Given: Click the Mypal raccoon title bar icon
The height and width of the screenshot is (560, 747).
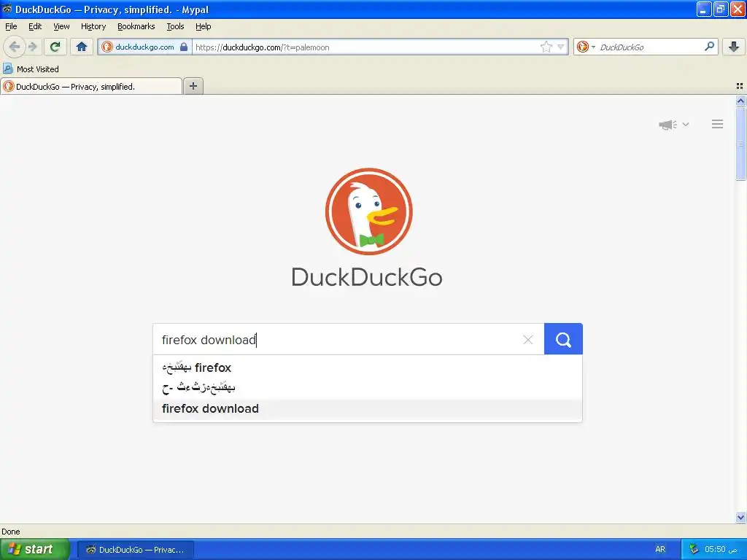Looking at the screenshot, I should (x=7, y=9).
